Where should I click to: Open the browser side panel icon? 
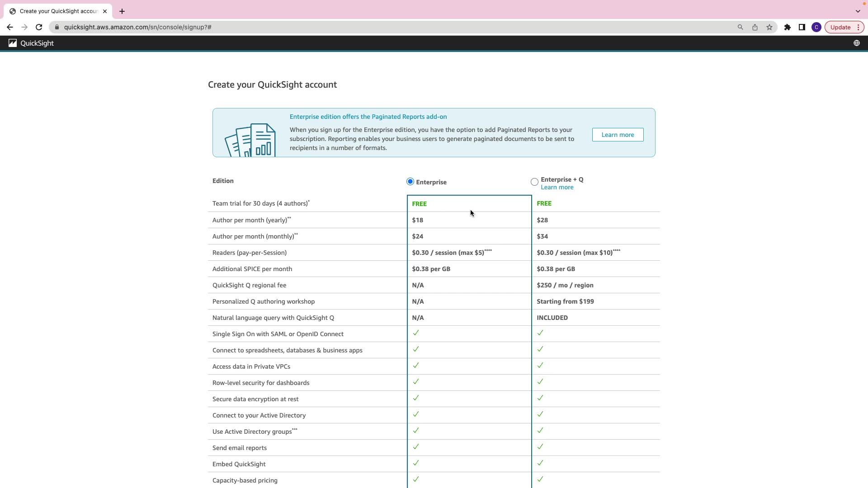pos(802,27)
